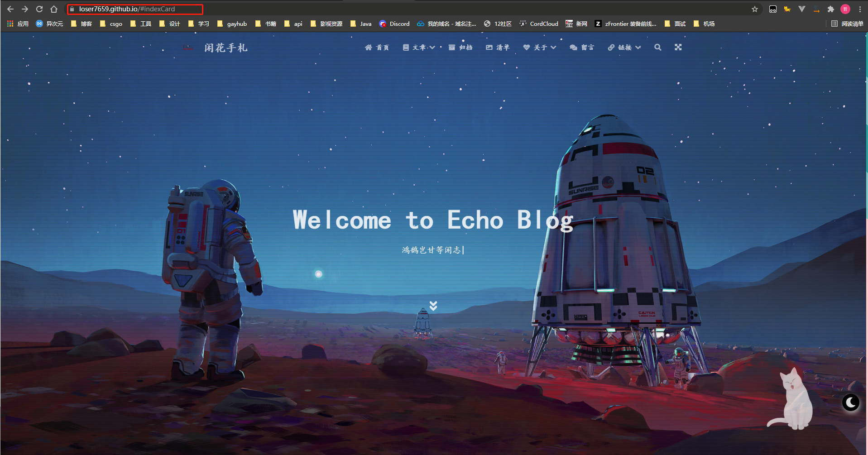
Task: Go back to the previous page
Action: click(x=10, y=9)
